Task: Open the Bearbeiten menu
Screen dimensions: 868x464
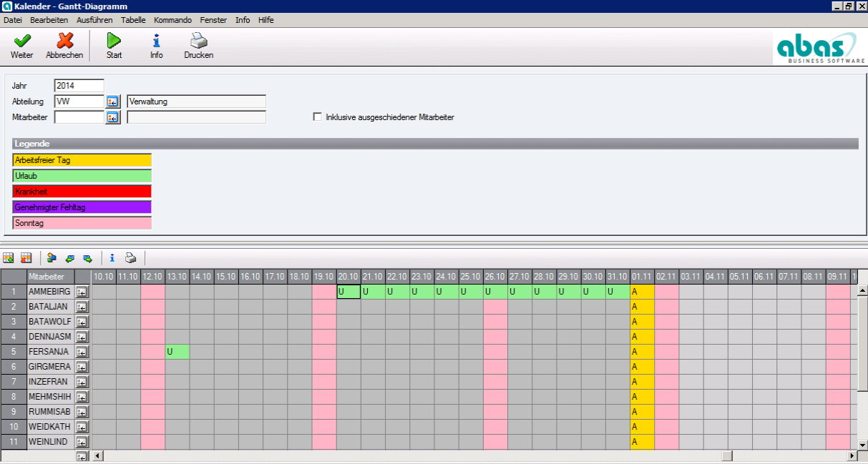Action: pos(49,20)
